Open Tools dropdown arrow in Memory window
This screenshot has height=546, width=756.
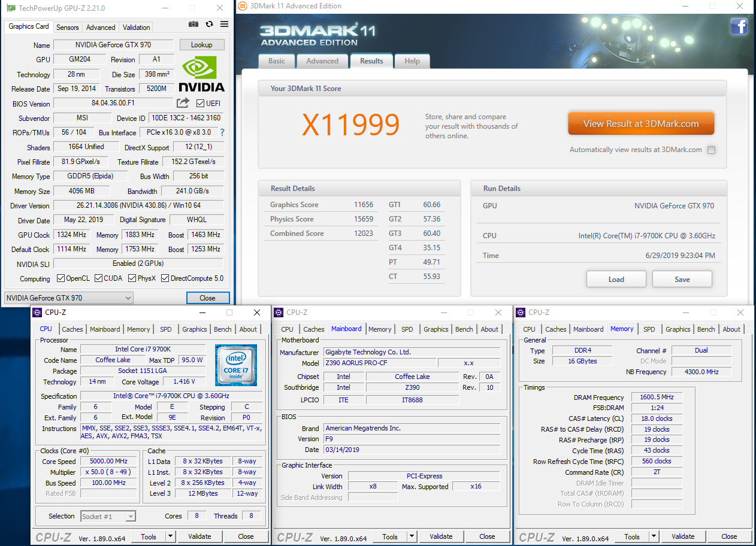click(x=654, y=536)
